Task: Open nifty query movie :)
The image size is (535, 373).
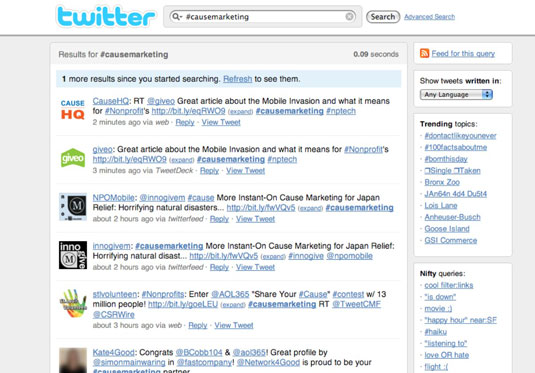Action: (x=438, y=309)
